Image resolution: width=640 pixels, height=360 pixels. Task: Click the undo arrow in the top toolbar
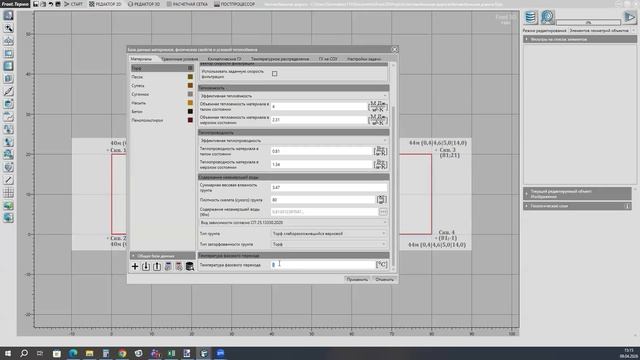(51, 4)
